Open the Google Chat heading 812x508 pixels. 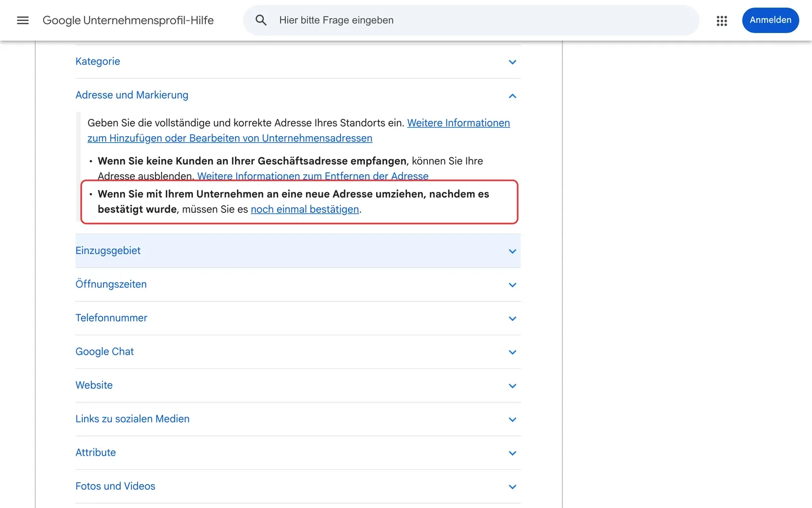point(105,352)
